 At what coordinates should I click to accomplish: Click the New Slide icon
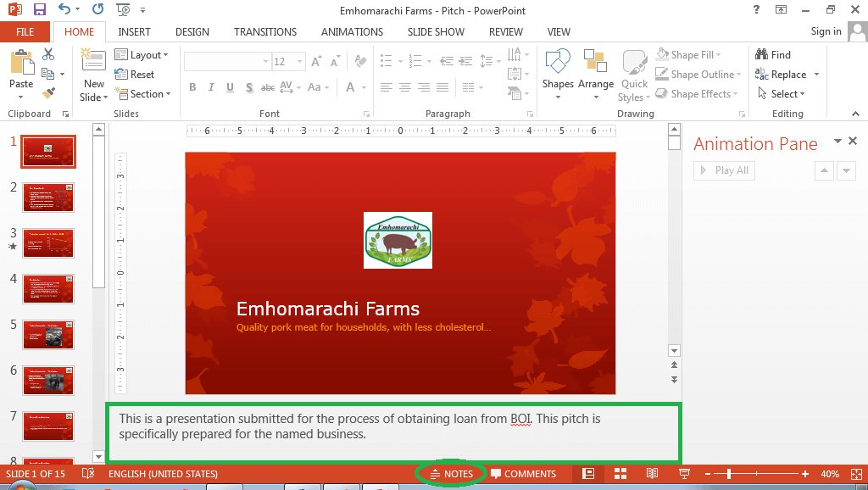93,61
